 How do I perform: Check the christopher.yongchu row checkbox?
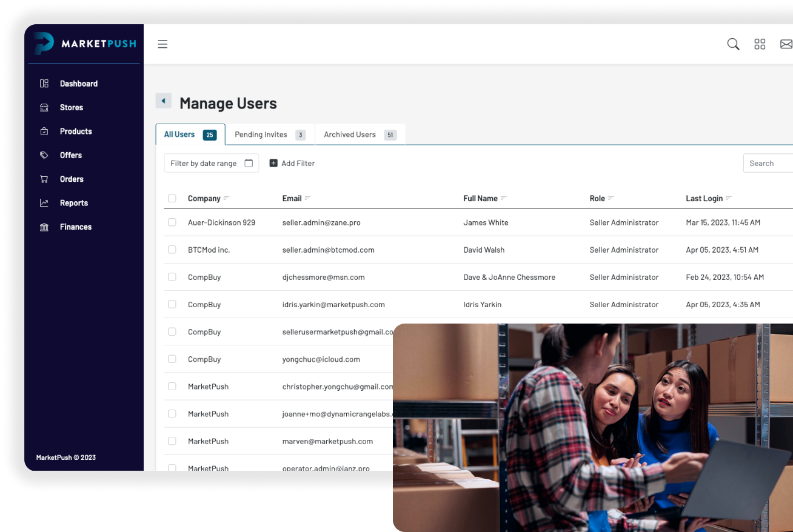(172, 386)
